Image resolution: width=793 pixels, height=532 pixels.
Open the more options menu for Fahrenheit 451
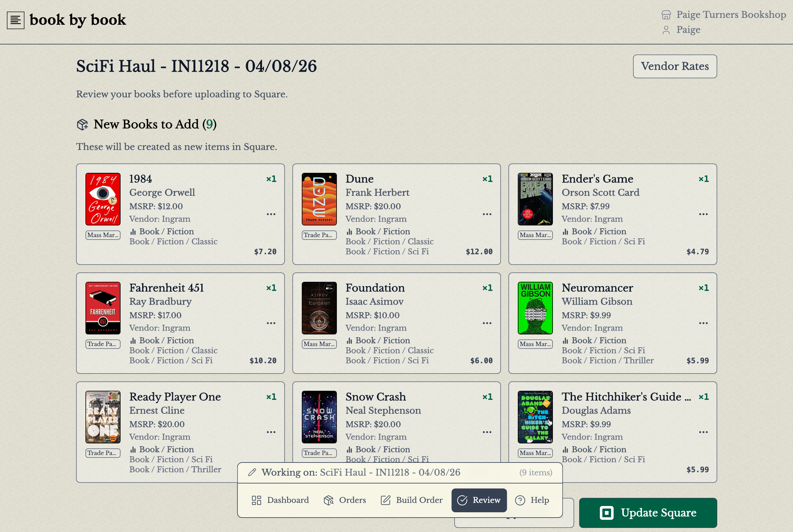pyautogui.click(x=271, y=323)
